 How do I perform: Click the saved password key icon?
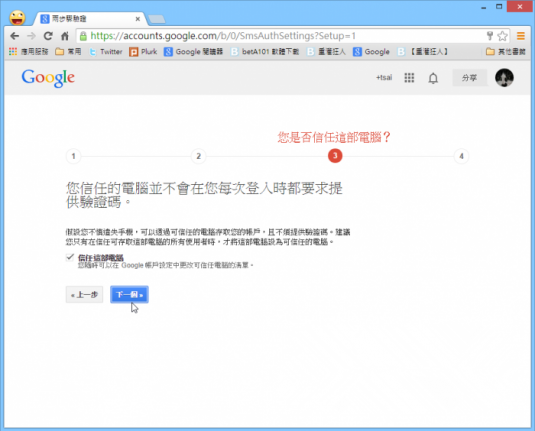[x=490, y=36]
